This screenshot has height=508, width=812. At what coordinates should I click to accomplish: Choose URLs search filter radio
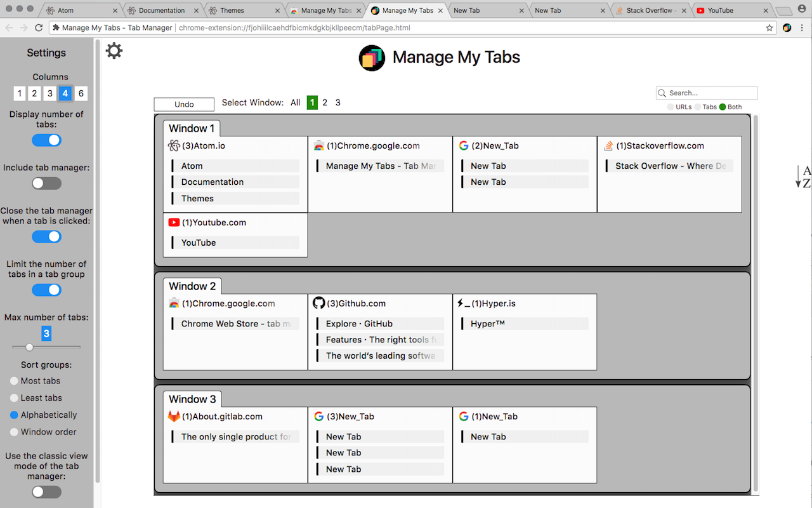671,107
